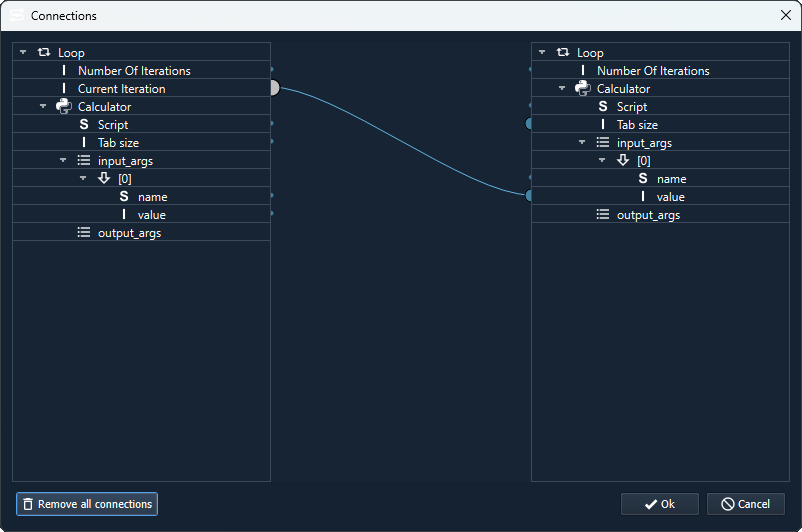The height and width of the screenshot is (532, 802).
Task: Click the Loop icon in left tree
Action: [44, 52]
